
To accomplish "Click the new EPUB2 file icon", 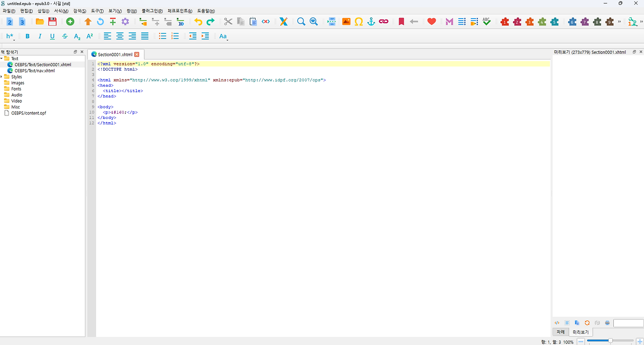I will (x=10, y=22).
